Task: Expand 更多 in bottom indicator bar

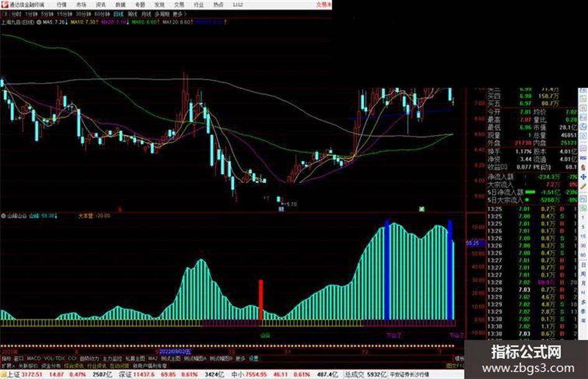Action: click(x=240, y=358)
